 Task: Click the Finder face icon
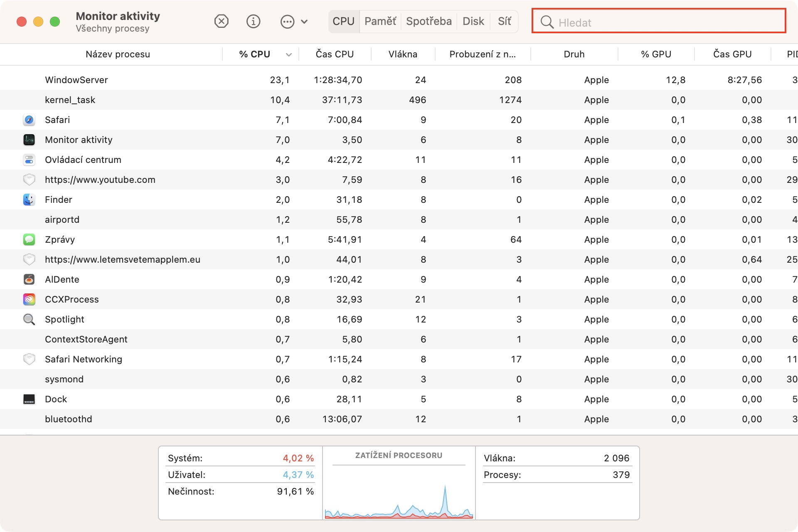(x=29, y=200)
